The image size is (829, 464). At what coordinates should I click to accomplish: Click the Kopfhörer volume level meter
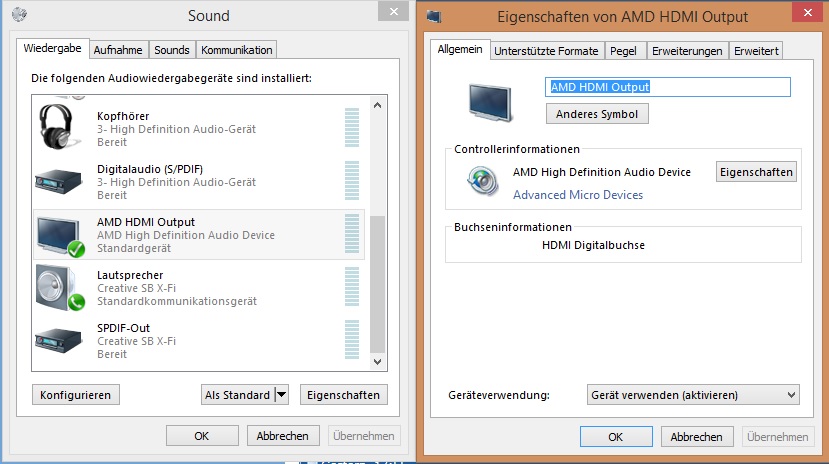click(x=352, y=127)
